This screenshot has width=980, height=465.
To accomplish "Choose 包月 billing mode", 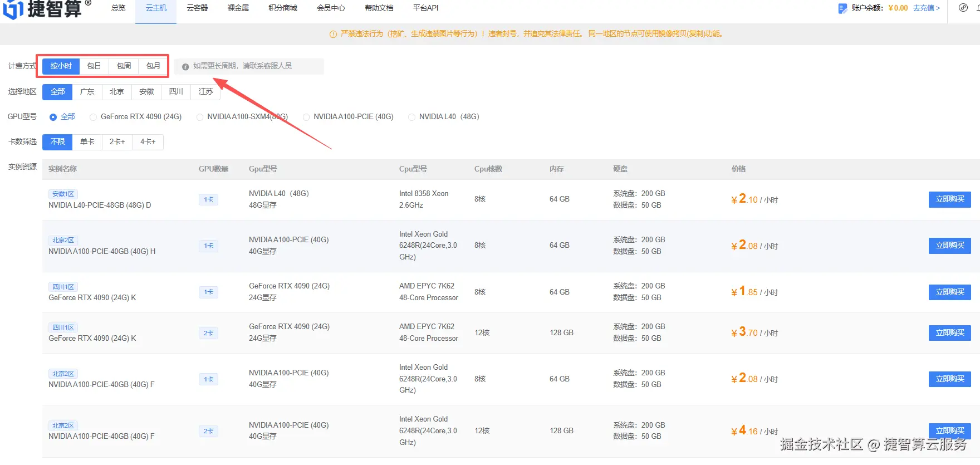I will [153, 66].
